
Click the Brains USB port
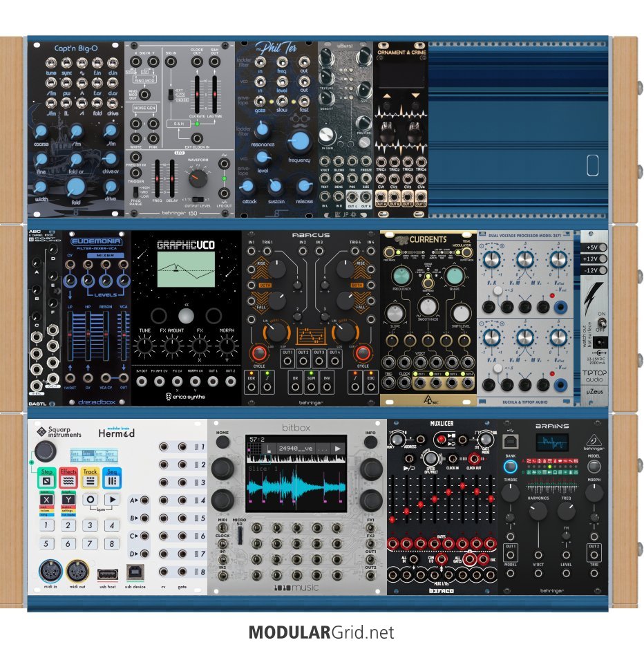pos(511,442)
